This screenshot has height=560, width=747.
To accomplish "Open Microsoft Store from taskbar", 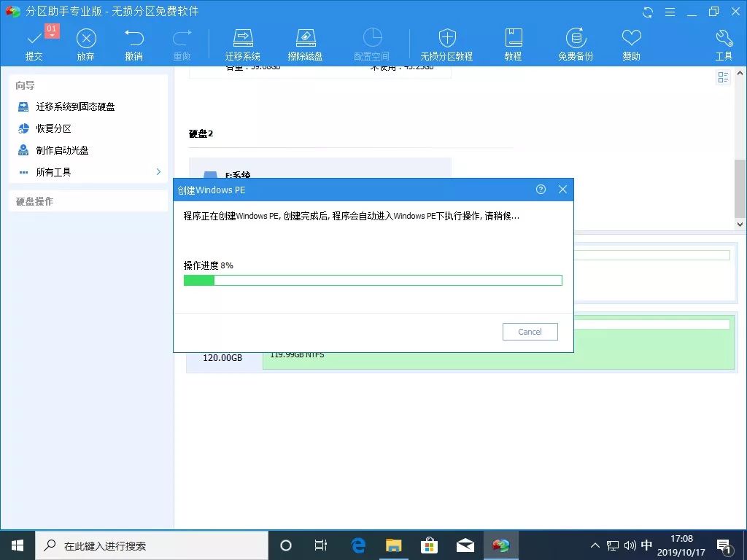I will (429, 545).
